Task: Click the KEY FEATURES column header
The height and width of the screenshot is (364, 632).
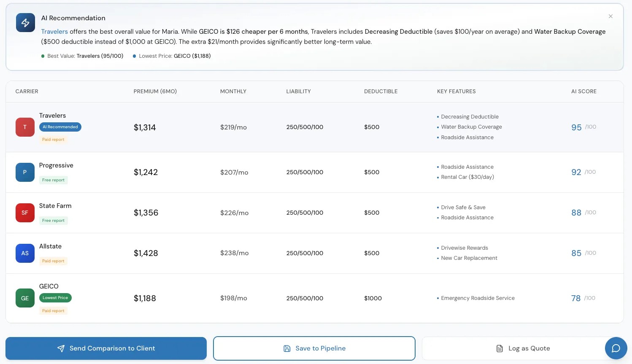Action: [x=456, y=92]
